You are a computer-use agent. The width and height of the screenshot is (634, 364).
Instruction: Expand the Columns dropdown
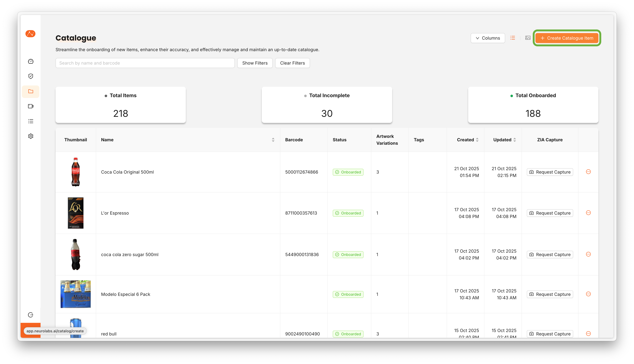coord(488,38)
